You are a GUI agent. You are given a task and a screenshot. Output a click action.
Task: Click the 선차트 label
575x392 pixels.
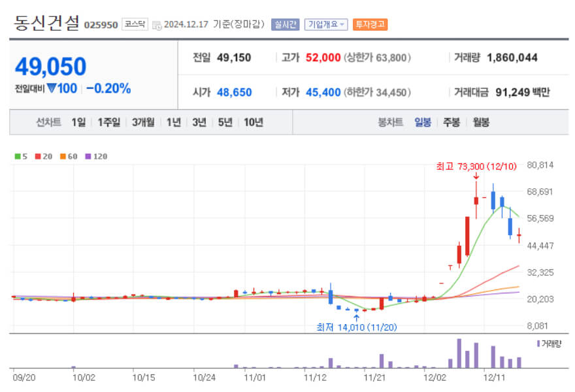point(48,122)
